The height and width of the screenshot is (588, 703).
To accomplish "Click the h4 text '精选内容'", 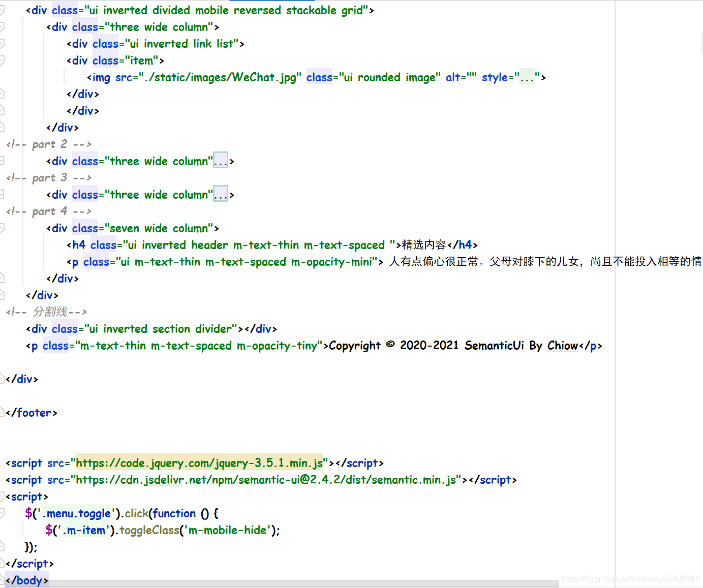I will pos(424,245).
